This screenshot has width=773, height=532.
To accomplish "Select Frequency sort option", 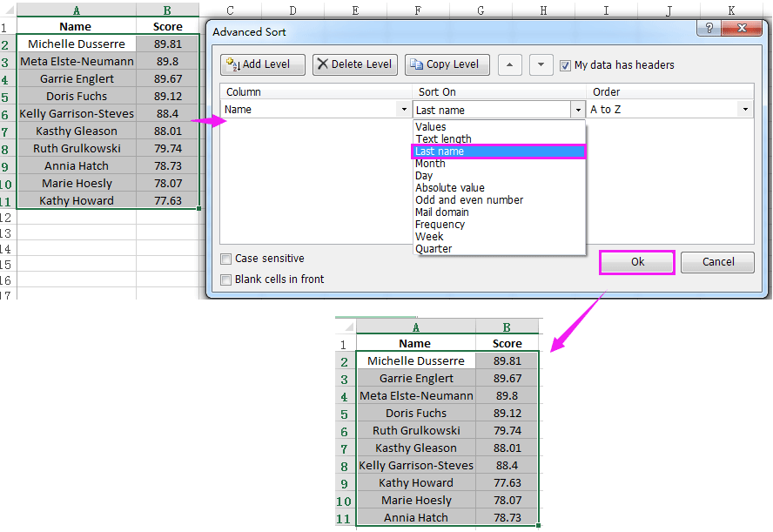I will point(499,225).
